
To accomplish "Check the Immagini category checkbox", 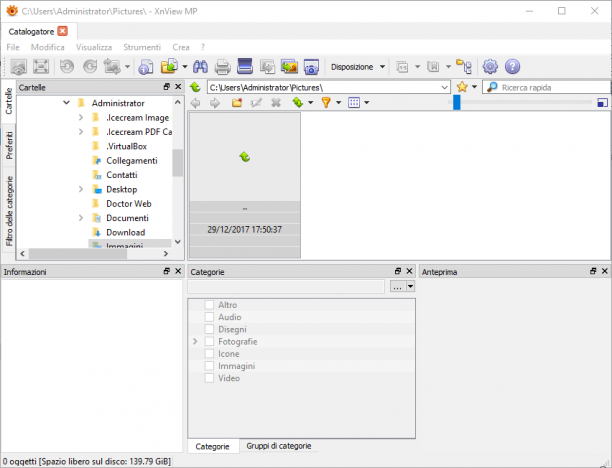I will (209, 366).
